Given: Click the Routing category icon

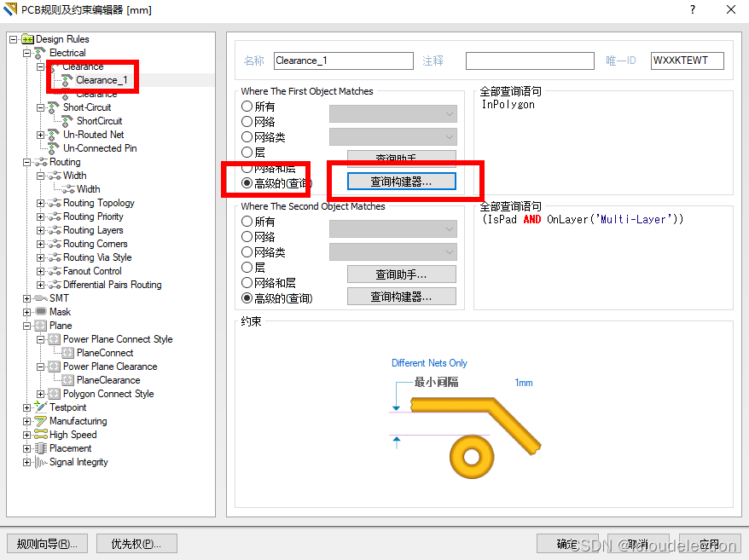Looking at the screenshot, I should click(x=41, y=162).
